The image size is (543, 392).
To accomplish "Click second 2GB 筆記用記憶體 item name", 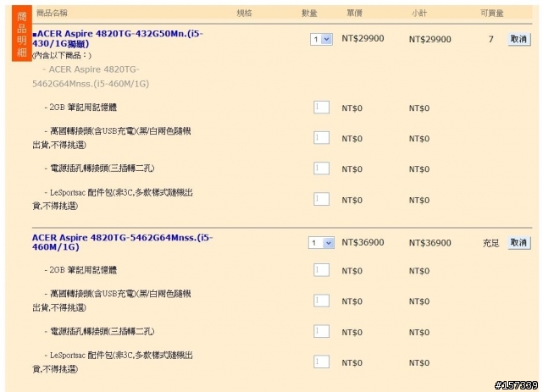I will pyautogui.click(x=83, y=270).
